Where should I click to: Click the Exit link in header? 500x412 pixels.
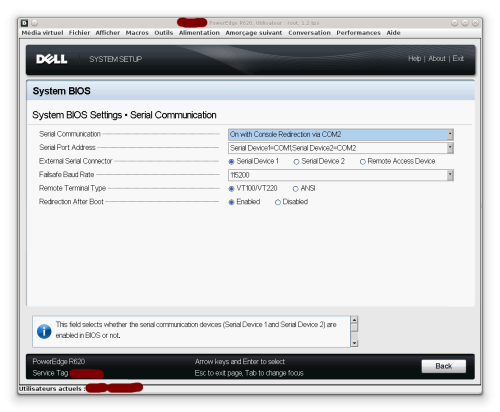click(x=458, y=59)
